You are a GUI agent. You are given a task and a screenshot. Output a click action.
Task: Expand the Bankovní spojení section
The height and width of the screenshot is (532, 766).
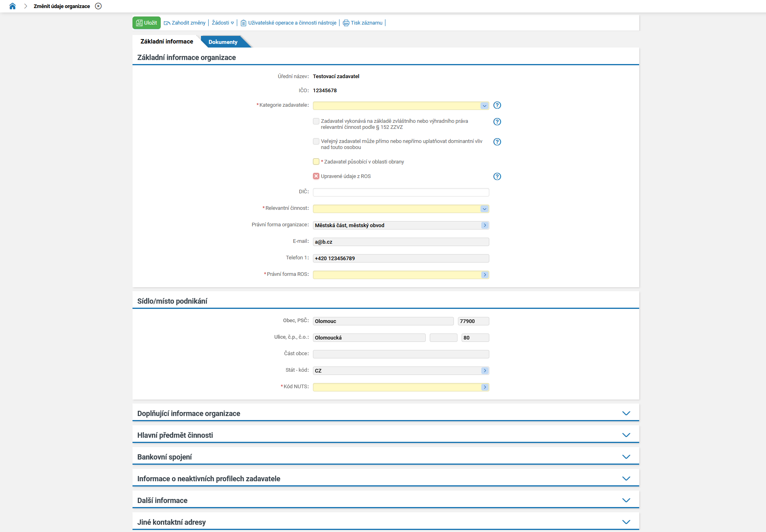pyautogui.click(x=626, y=457)
